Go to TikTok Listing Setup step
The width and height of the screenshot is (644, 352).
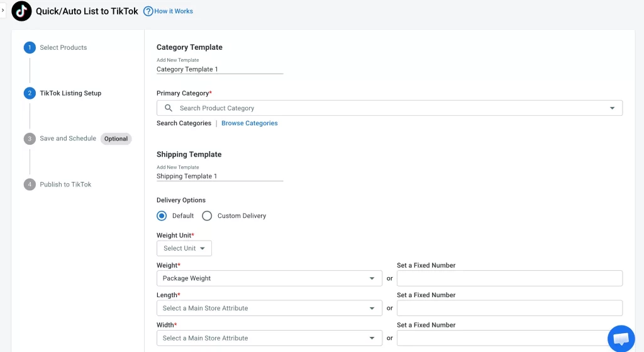70,93
